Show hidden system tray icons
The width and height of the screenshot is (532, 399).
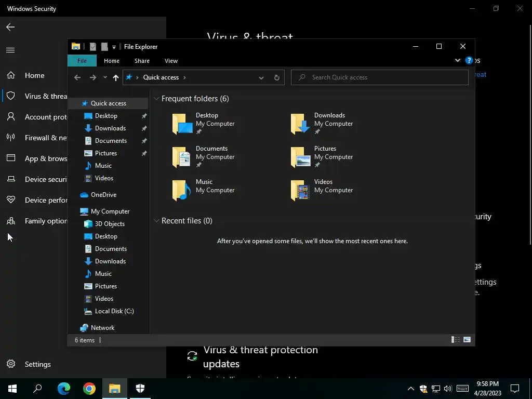pos(410,389)
